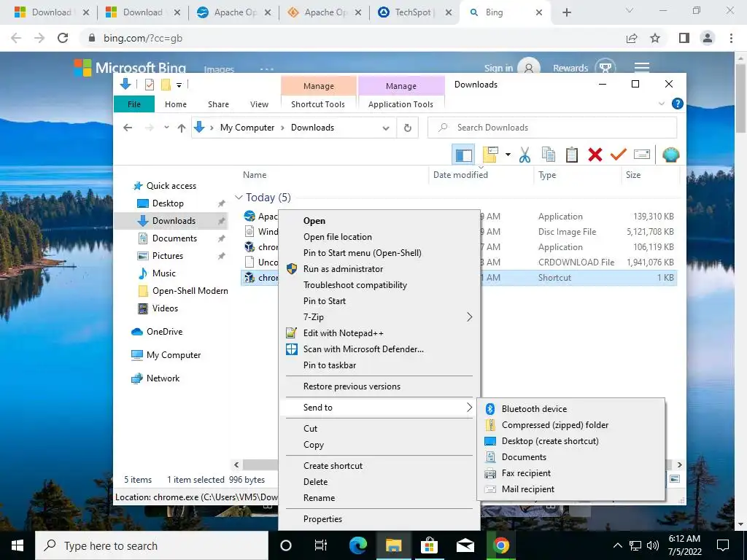Click My Computer in the breadcrumb path
Screen dimensions: 747x560
(x=247, y=128)
